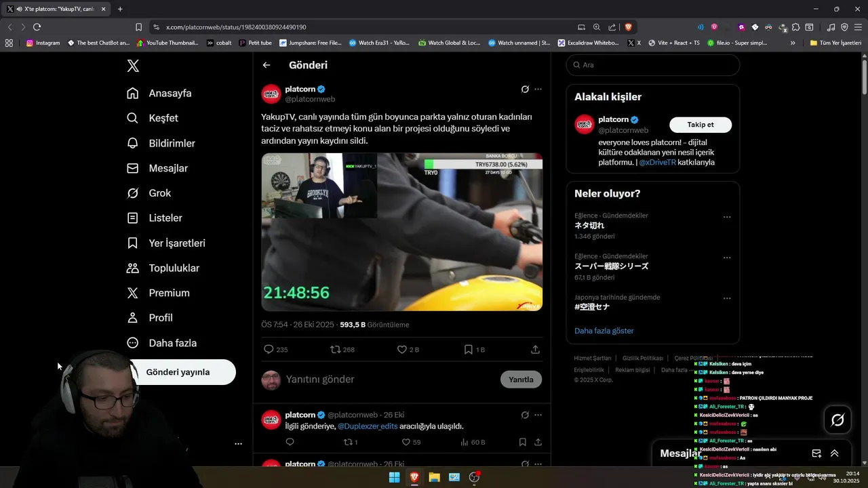868x488 pixels.
Task: Expand the Mesajlar drawer
Action: point(835,453)
